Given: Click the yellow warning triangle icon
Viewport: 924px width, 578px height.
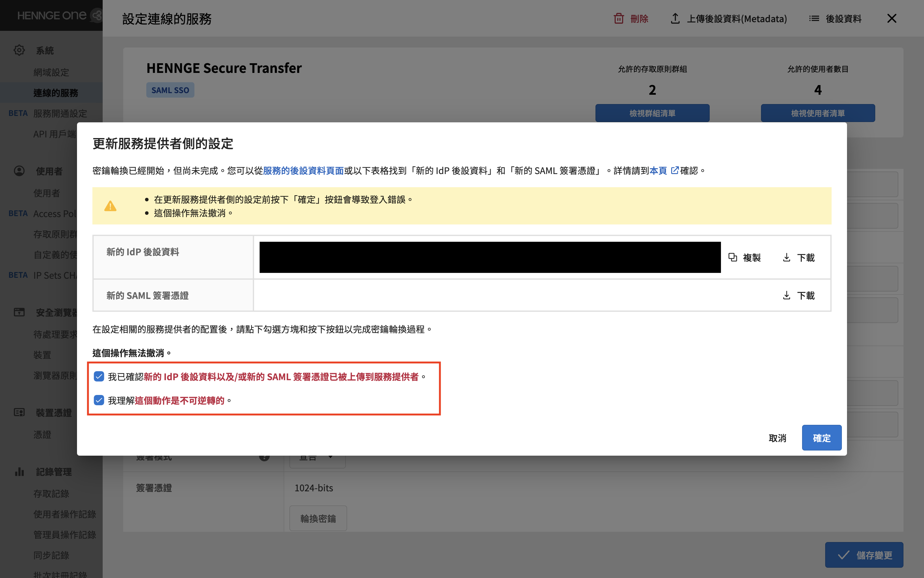Looking at the screenshot, I should click(110, 206).
